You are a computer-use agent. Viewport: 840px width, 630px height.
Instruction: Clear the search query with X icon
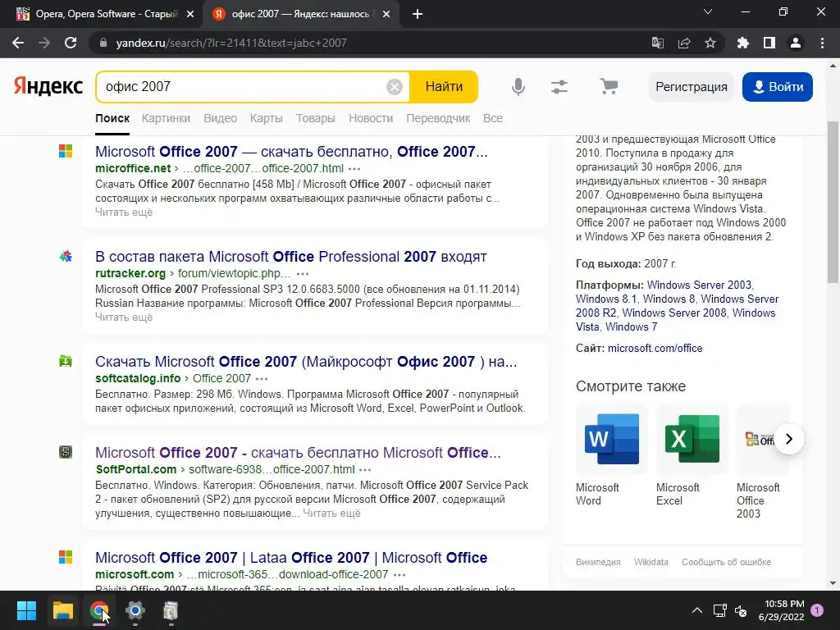pos(395,87)
